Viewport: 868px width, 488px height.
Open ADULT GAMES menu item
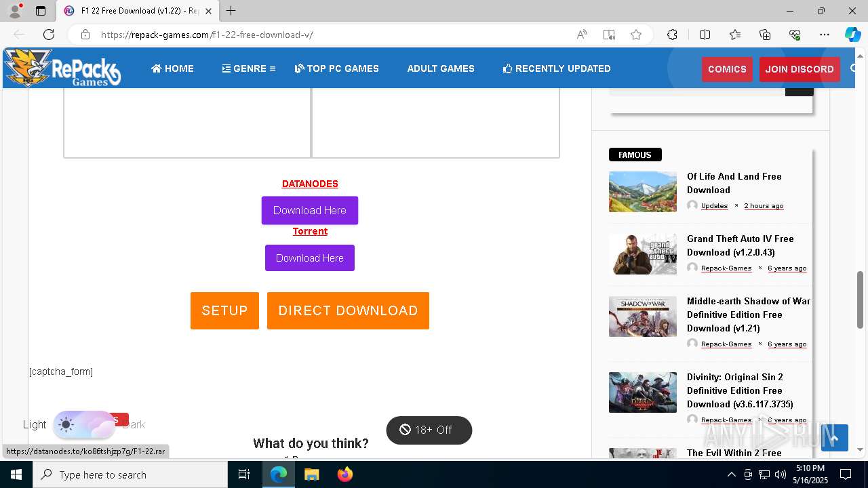coord(441,68)
